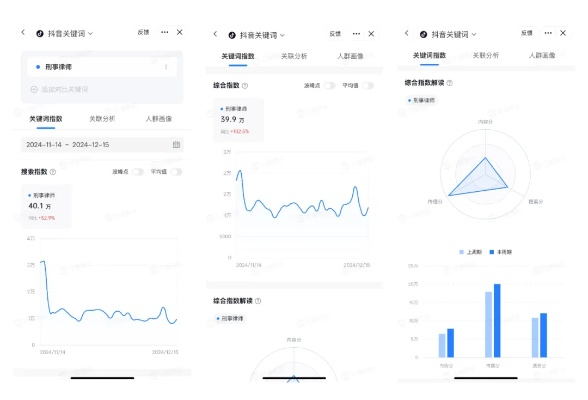588x400 pixels.
Task: Click Douyin logo icon in left screen header
Action: (x=40, y=34)
